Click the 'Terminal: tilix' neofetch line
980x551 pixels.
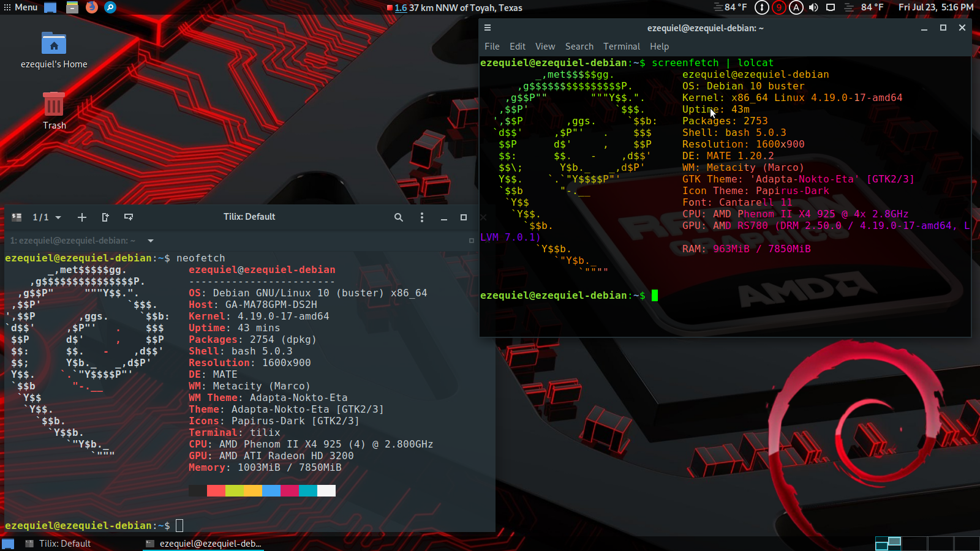coord(235,433)
